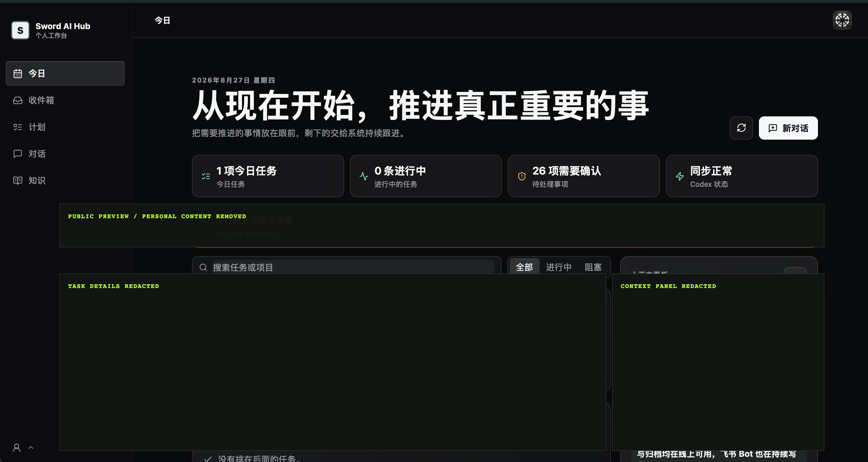Open the 今日 sidebar item
This screenshot has width=868, height=462.
tap(65, 73)
